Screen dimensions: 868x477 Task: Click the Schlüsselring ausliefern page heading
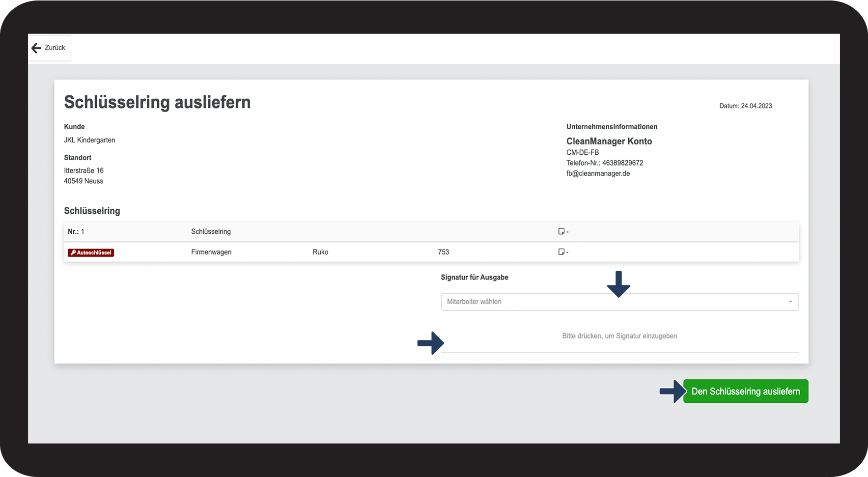157,102
